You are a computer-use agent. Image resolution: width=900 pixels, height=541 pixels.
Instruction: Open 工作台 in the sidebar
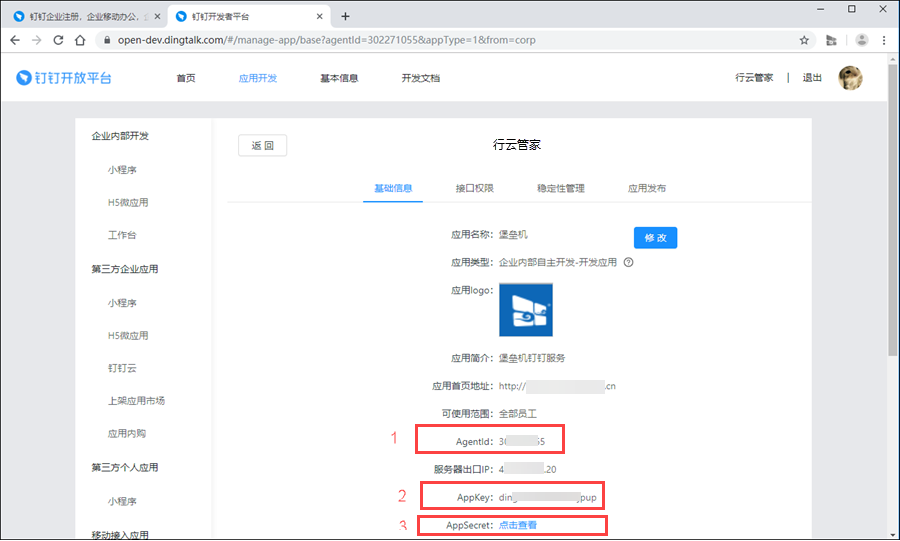coord(122,235)
